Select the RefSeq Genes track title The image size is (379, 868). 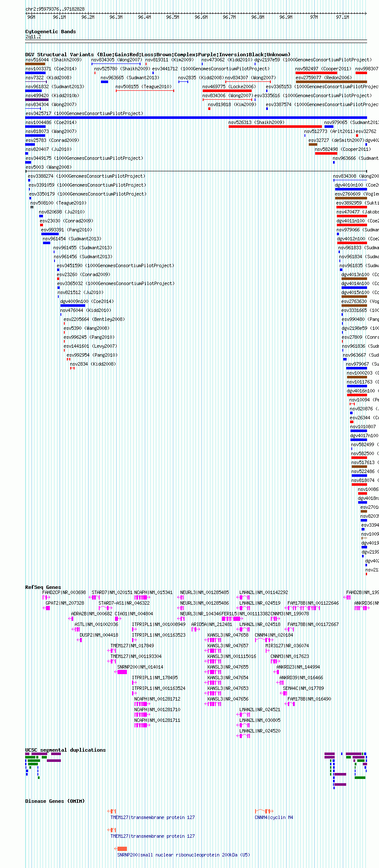(43, 587)
